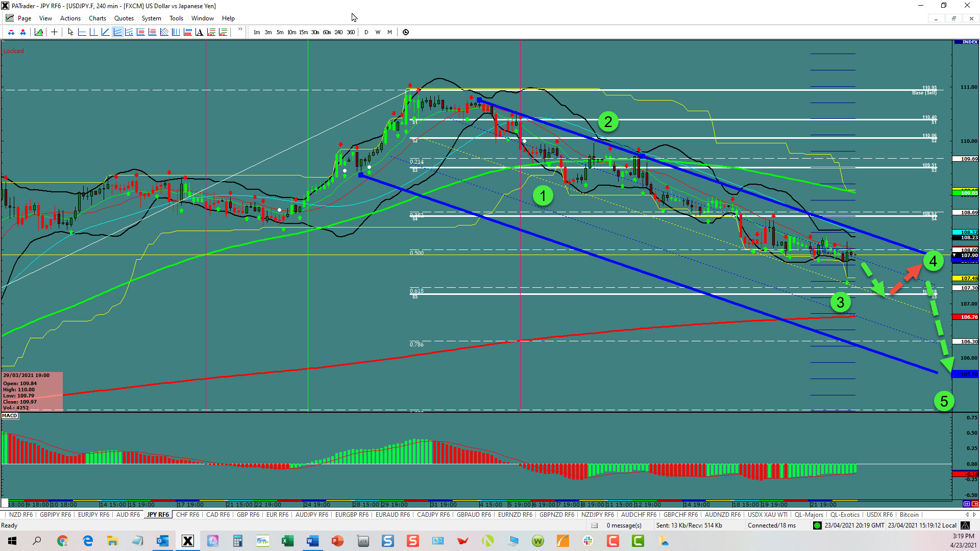Open the Quotes menu
Image resolution: width=980 pixels, height=551 pixels.
(124, 18)
